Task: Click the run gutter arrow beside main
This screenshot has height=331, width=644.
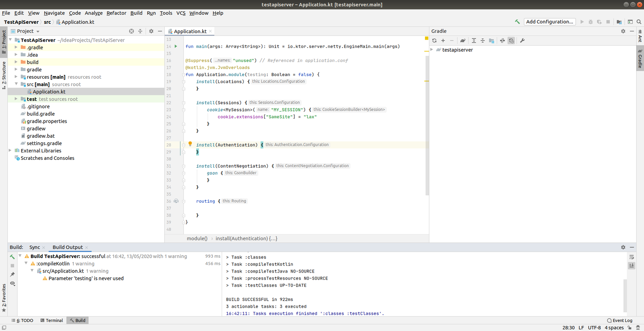Action: 176,46
